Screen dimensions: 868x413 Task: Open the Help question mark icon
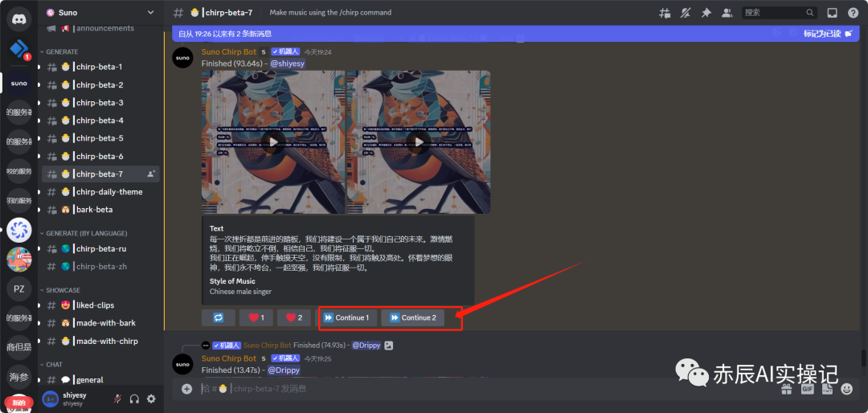pyautogui.click(x=853, y=12)
